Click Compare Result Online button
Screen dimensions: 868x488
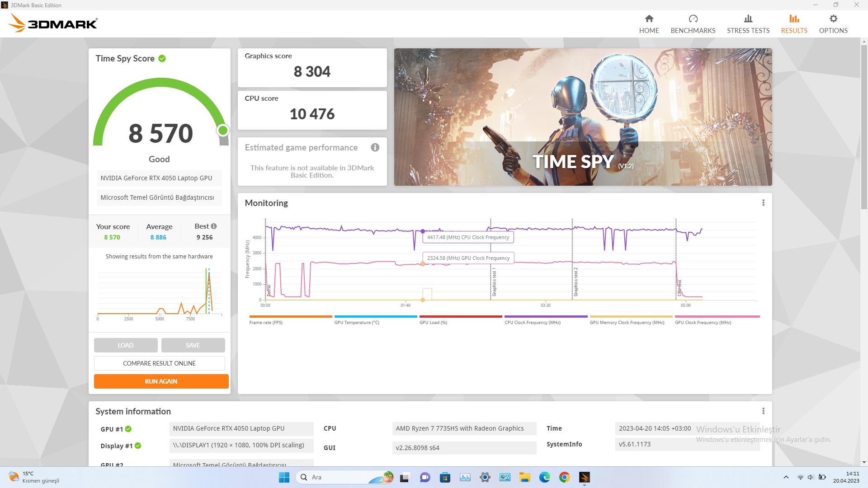click(159, 363)
